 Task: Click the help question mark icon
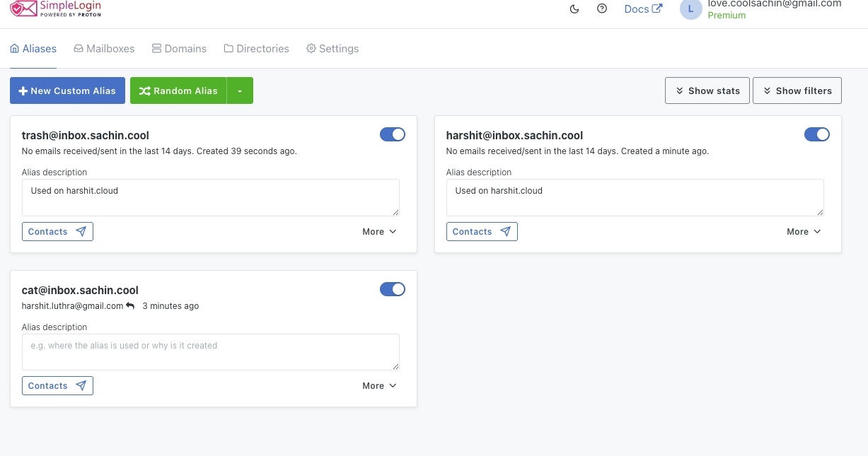602,9
